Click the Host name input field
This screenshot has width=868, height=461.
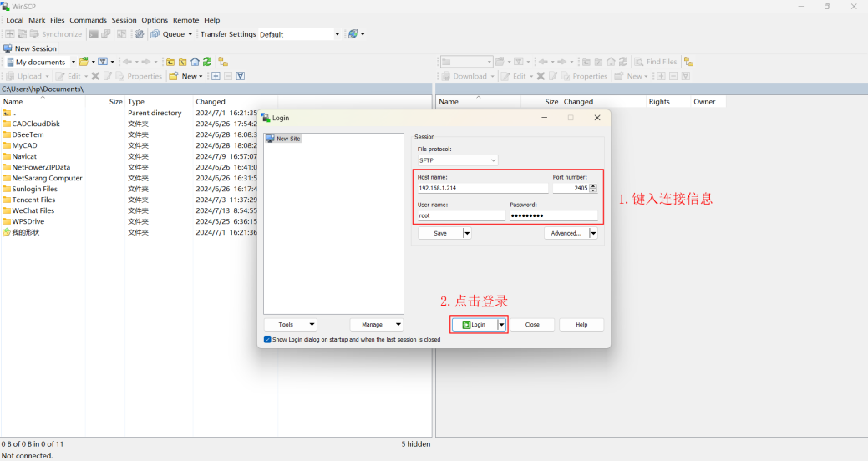(x=483, y=188)
